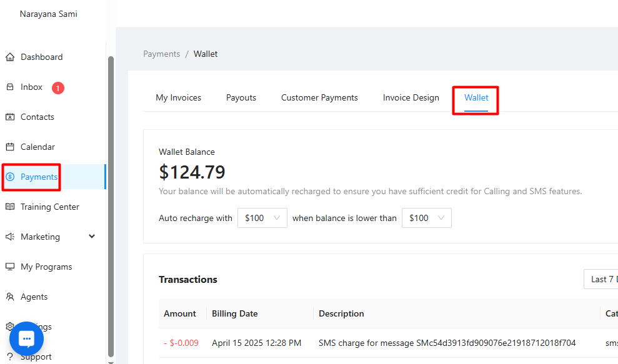Screen dimensions: 618x364
Task: Open the Invoice Design tab
Action: click(411, 97)
